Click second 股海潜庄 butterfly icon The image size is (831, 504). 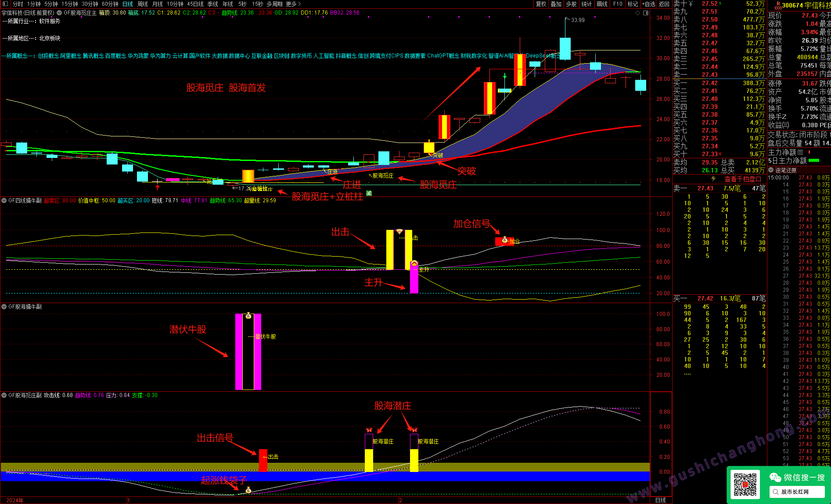click(x=414, y=430)
